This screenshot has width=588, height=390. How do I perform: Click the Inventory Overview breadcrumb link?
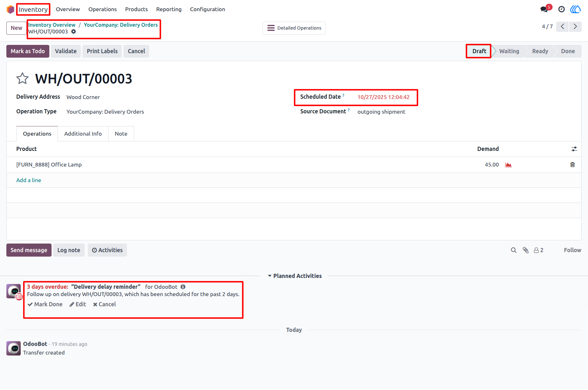52,25
